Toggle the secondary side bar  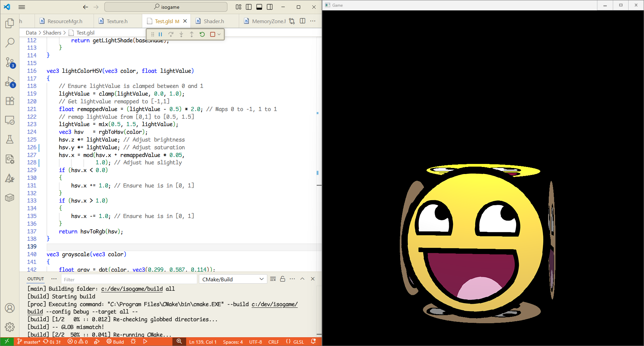point(270,7)
